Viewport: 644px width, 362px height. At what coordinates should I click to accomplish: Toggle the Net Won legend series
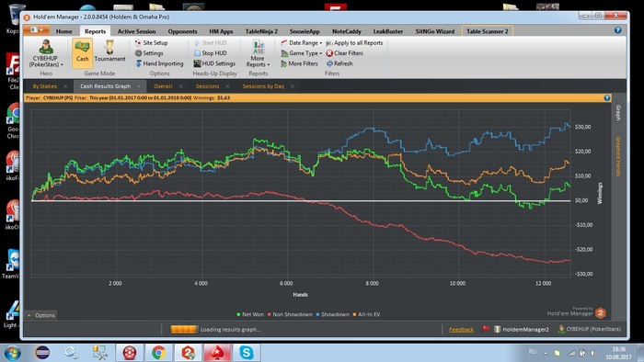click(x=250, y=314)
